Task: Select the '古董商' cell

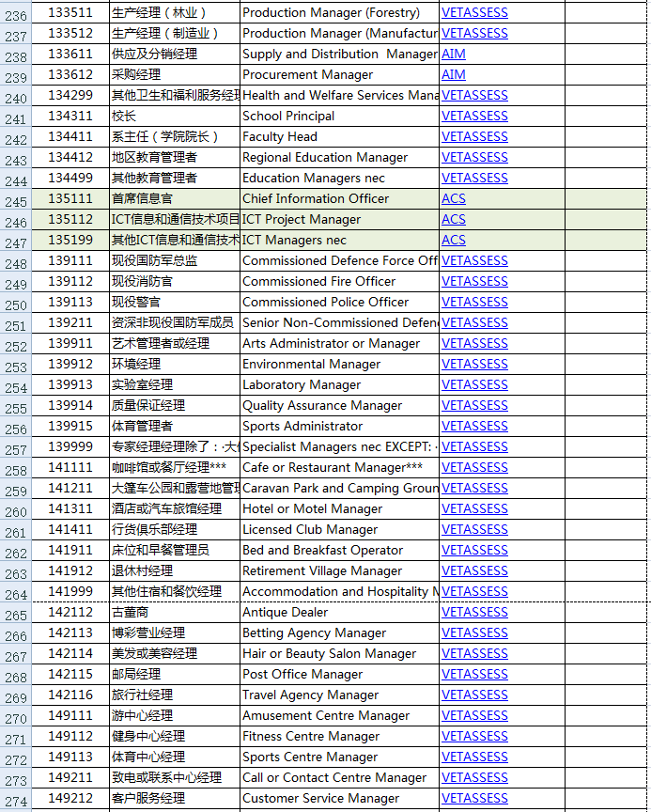Action: pyautogui.click(x=175, y=612)
